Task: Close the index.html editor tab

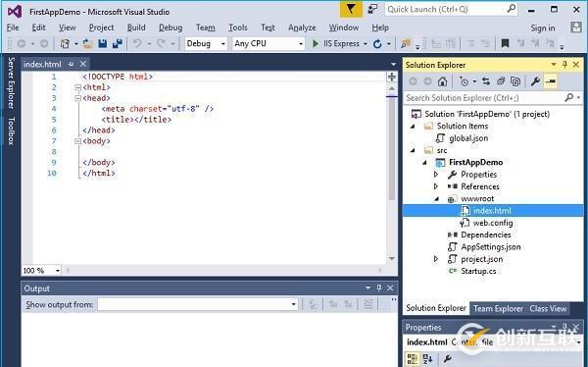Action: tap(83, 64)
